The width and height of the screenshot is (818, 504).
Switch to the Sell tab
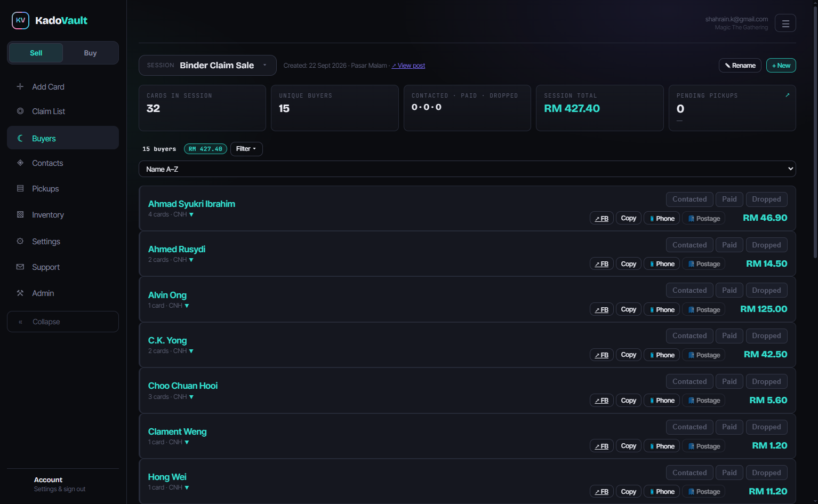[36, 53]
